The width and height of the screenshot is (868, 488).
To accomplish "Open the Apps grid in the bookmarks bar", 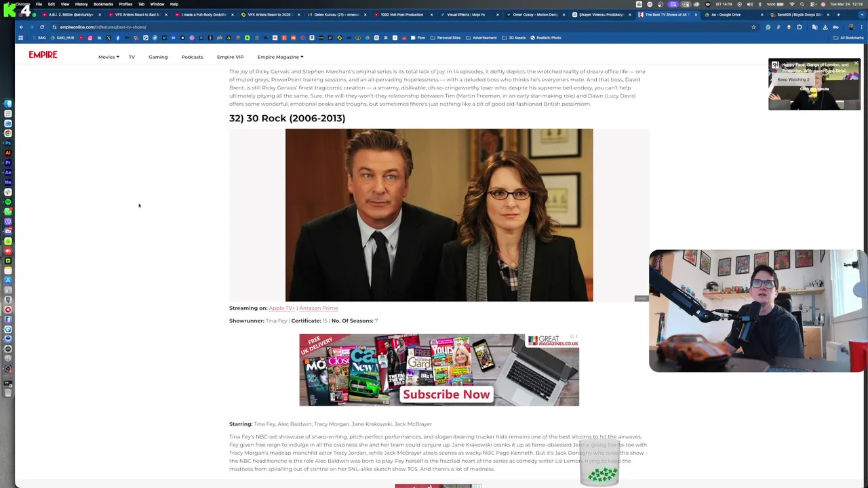I will 20,38.
